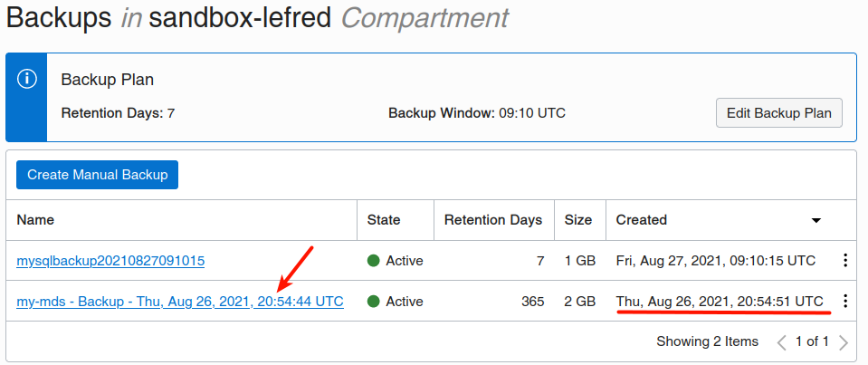Open the mysqlbackup20210827091015 backup link
This screenshot has height=365, width=868.
tap(110, 261)
